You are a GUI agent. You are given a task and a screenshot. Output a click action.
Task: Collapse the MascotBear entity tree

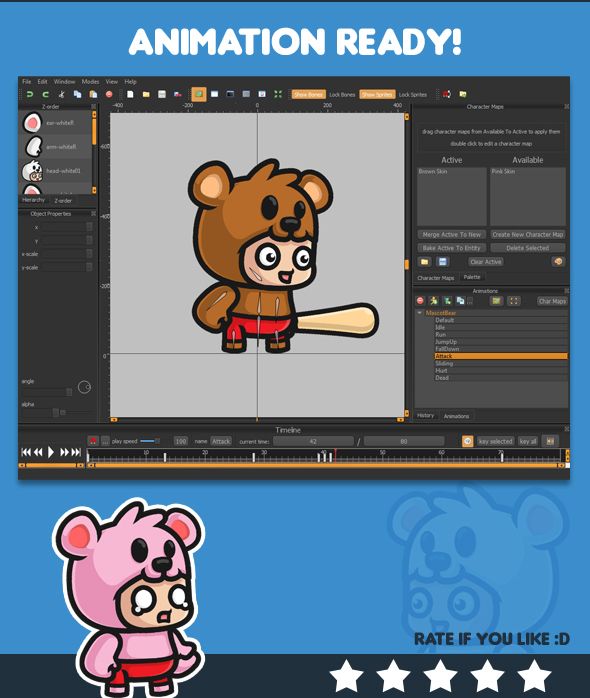click(419, 313)
